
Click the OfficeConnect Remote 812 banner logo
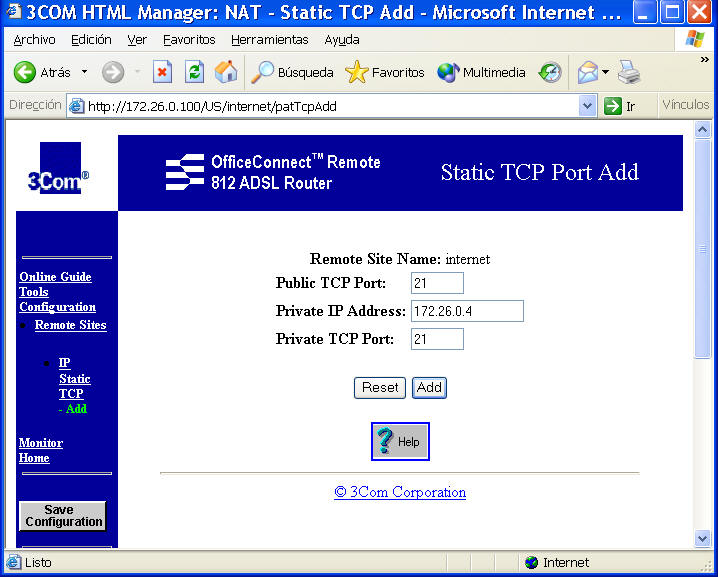coord(272,172)
